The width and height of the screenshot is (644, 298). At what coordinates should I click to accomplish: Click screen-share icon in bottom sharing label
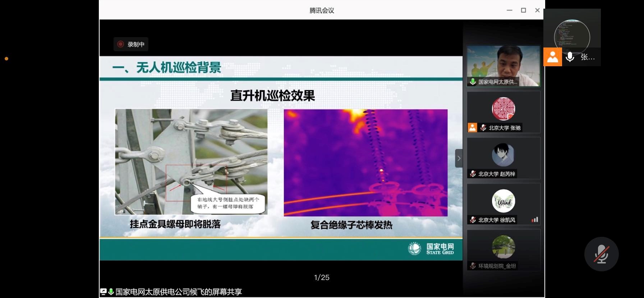pos(103,292)
